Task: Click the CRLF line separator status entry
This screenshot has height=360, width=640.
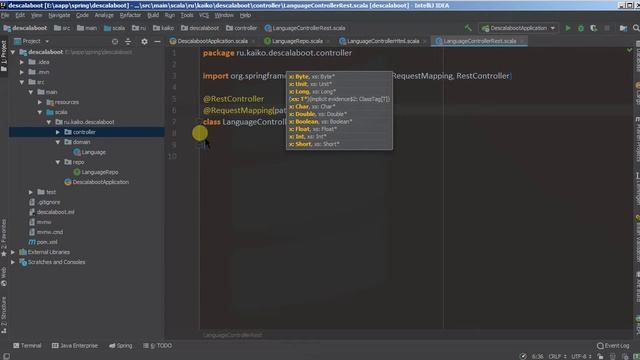Action: pos(558,356)
